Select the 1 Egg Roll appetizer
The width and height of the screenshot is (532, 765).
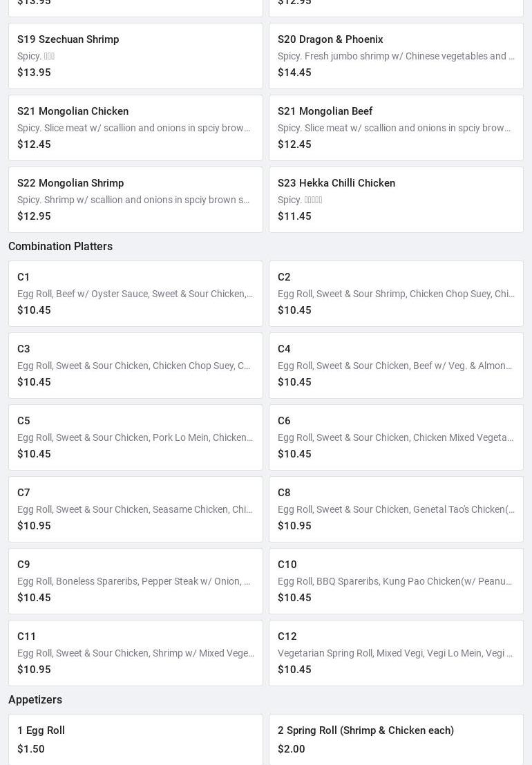coord(135,739)
